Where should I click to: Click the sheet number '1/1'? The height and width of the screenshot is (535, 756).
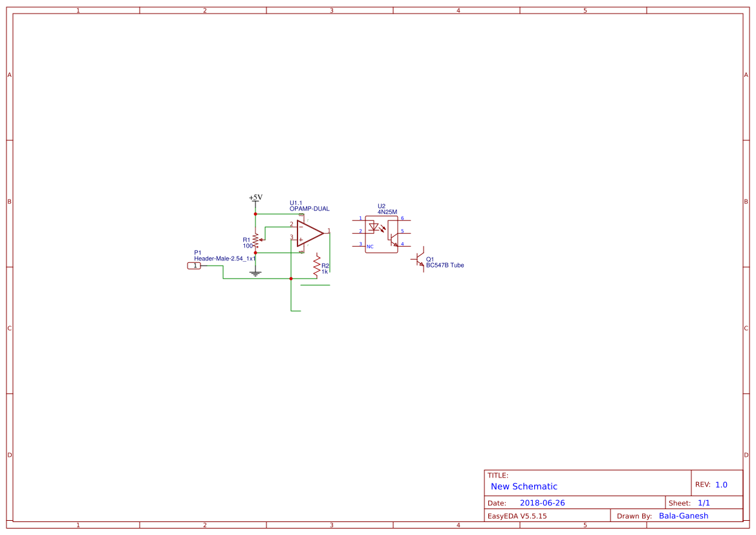704,503
